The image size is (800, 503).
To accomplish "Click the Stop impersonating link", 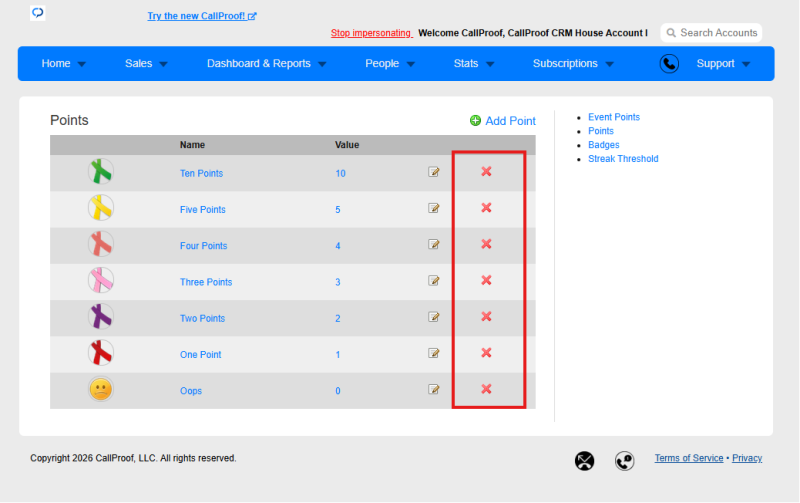I will tap(371, 33).
